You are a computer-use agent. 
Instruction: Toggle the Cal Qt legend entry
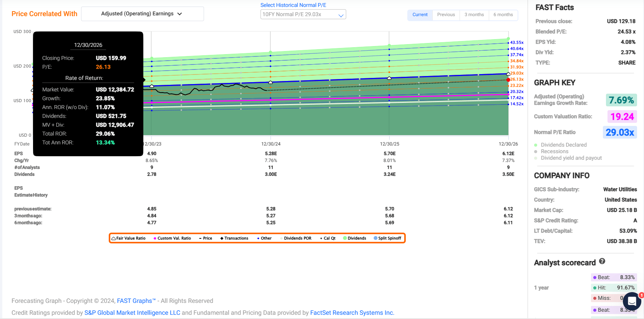[x=329, y=238]
